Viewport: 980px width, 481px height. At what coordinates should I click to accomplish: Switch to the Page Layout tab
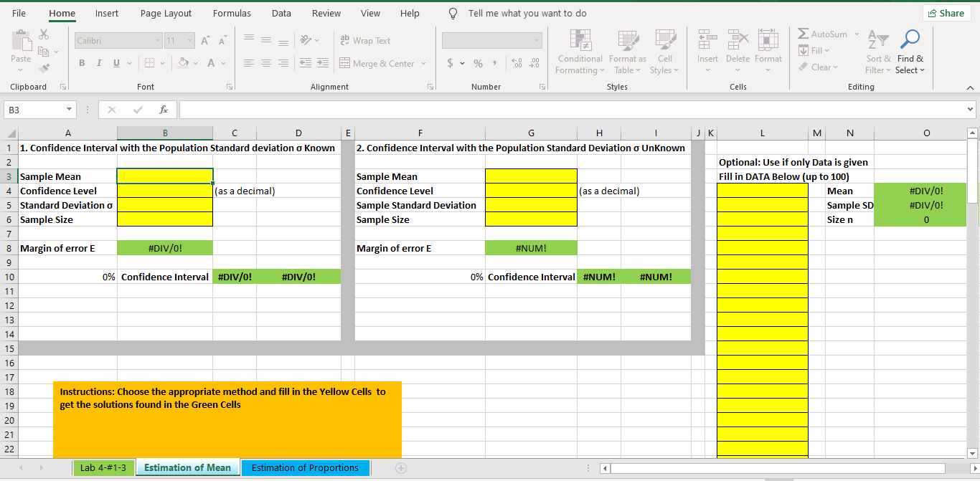pos(166,13)
